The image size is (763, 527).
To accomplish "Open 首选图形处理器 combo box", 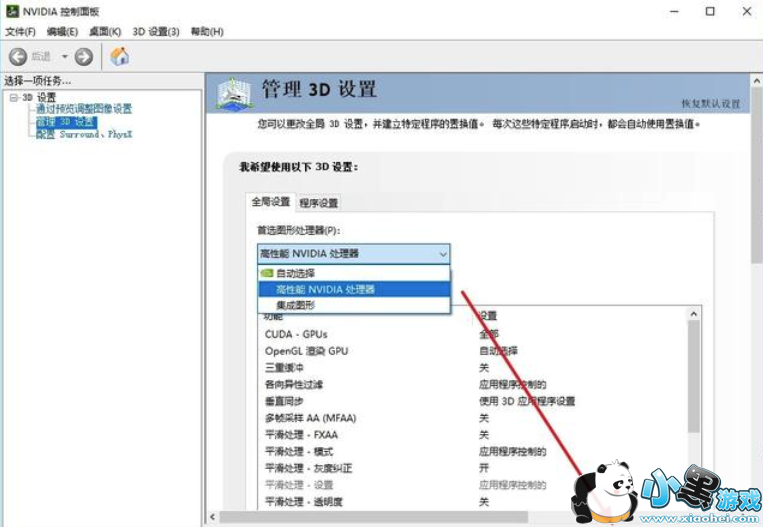I will click(x=354, y=254).
